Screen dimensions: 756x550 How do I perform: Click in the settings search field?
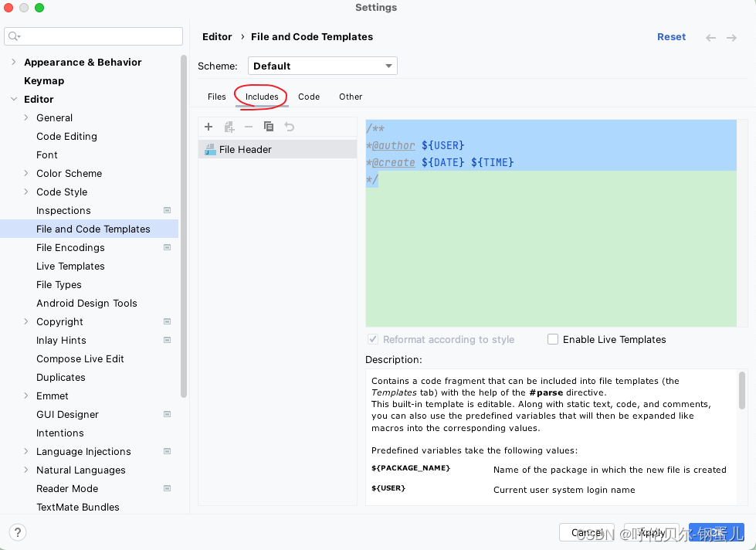(x=93, y=36)
